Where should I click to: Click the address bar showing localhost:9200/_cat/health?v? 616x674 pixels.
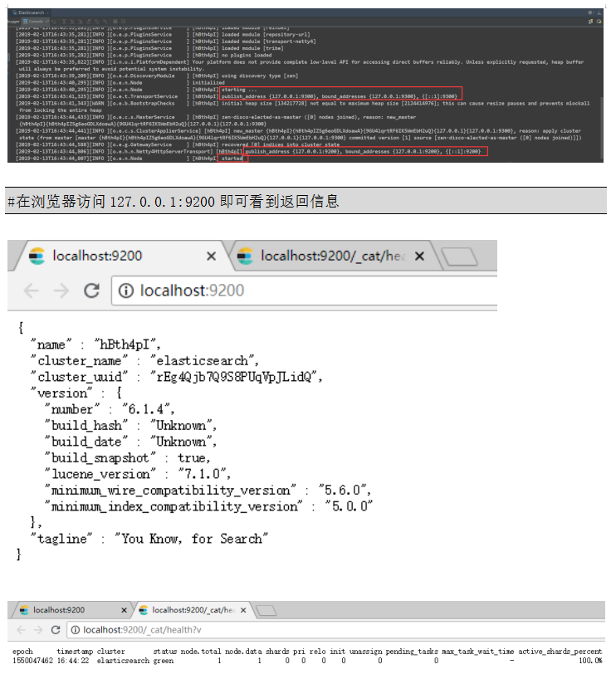click(x=335, y=630)
